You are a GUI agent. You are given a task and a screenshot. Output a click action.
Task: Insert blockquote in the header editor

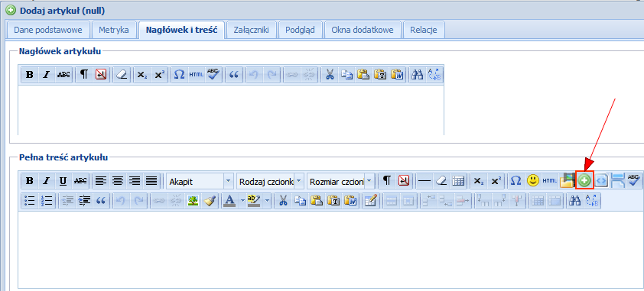pyautogui.click(x=234, y=75)
